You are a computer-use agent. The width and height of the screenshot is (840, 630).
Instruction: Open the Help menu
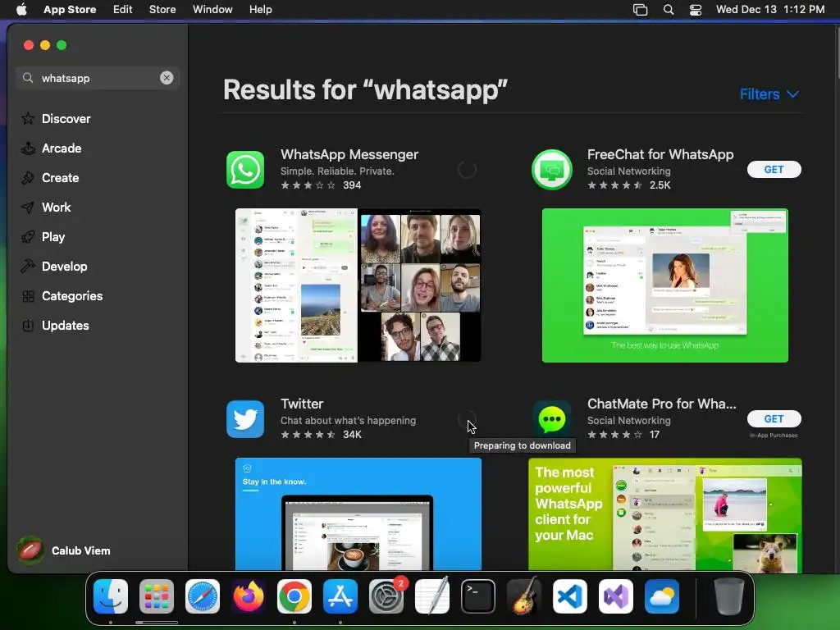(x=260, y=9)
